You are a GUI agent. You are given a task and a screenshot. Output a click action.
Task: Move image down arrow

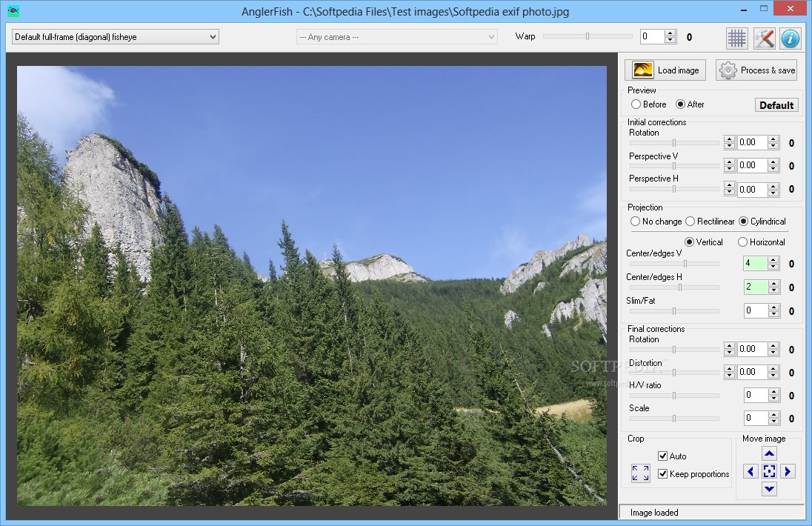[x=769, y=489]
